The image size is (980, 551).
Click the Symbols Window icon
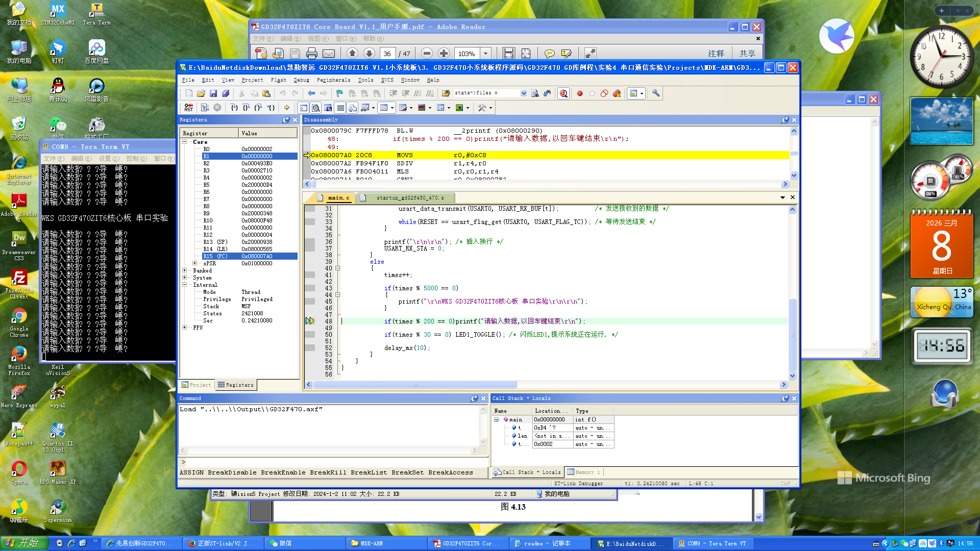pyautogui.click(x=328, y=108)
